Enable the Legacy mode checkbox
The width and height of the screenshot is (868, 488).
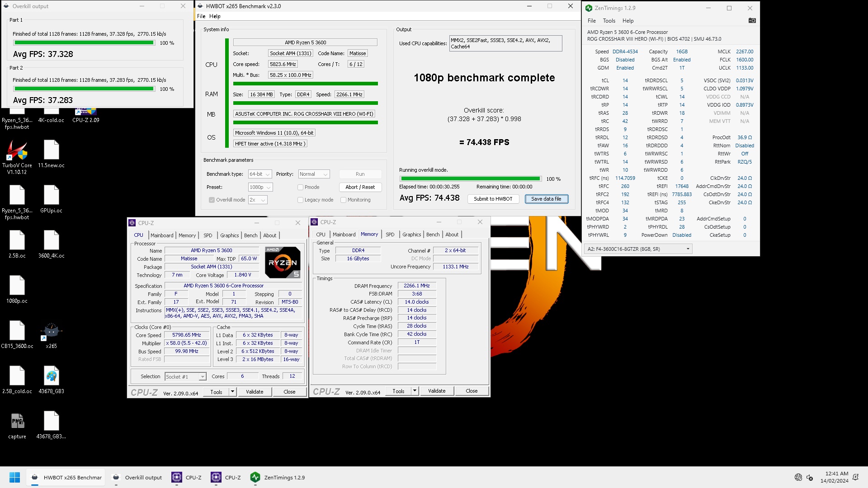click(300, 200)
